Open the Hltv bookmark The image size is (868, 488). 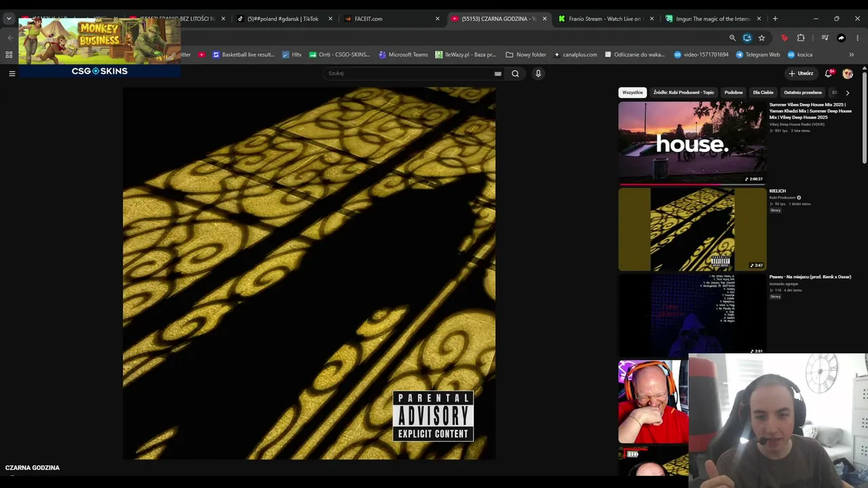[292, 55]
